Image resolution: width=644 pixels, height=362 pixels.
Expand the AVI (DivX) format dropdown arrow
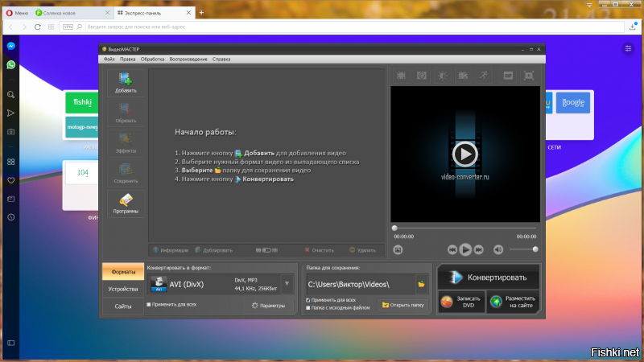286,283
